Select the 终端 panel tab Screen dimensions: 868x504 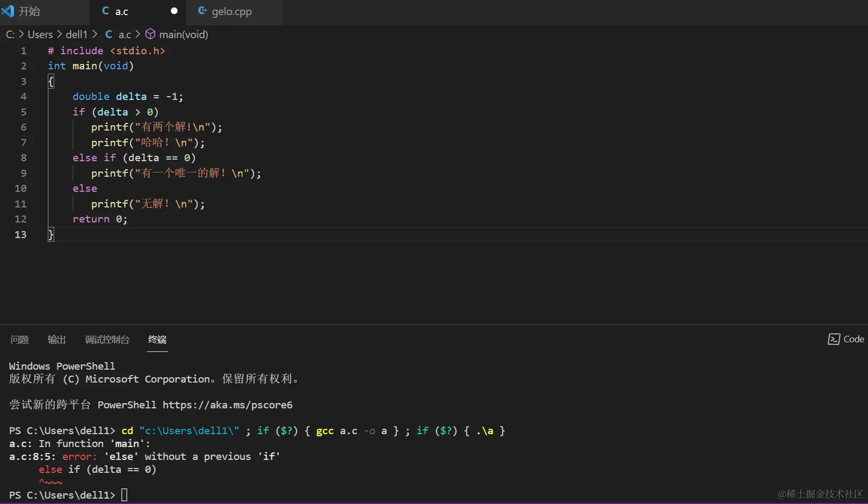tap(157, 340)
